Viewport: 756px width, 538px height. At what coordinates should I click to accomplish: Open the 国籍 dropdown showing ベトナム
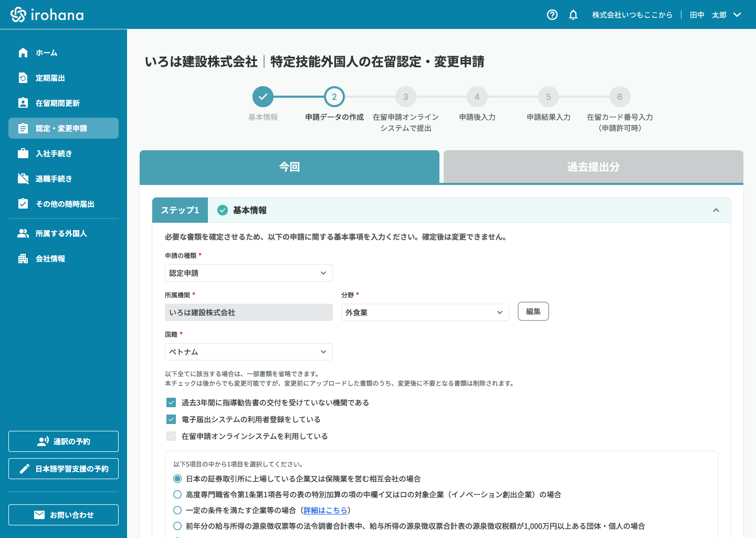(x=248, y=352)
